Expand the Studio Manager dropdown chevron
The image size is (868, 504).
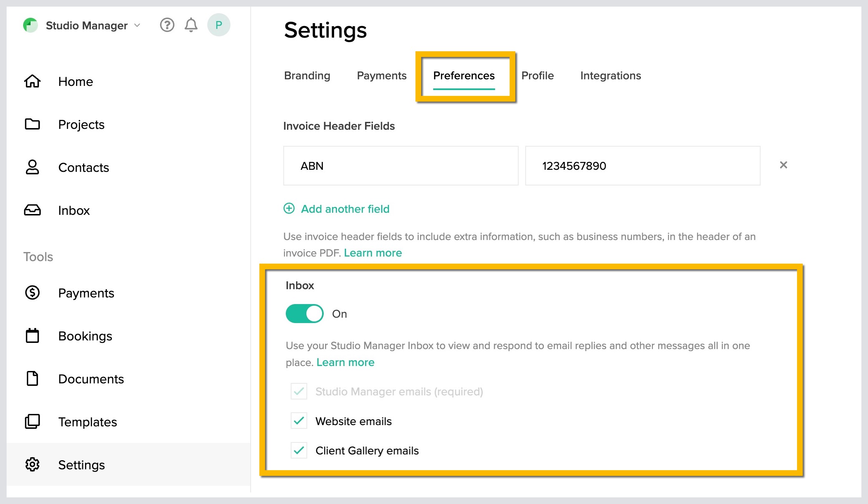tap(138, 26)
